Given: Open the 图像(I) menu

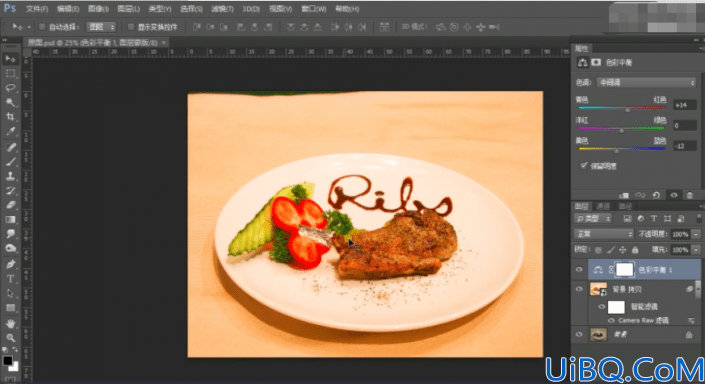Looking at the screenshot, I should point(98,9).
